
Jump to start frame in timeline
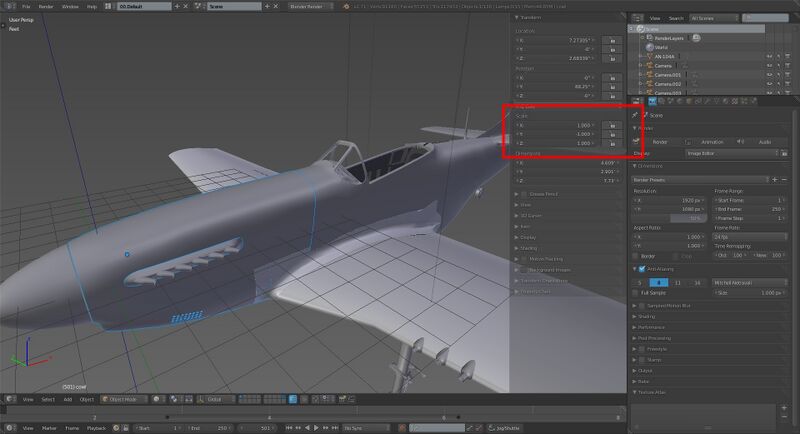click(x=289, y=428)
